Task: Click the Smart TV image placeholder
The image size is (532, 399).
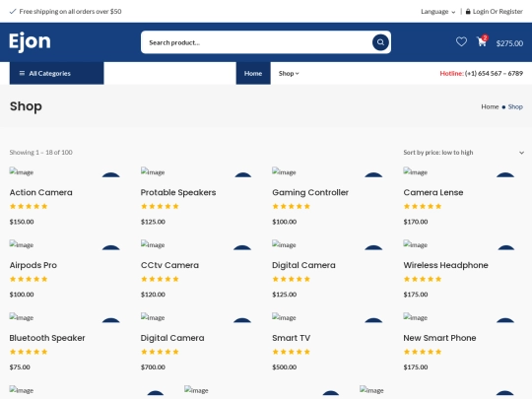Action: coord(284,317)
